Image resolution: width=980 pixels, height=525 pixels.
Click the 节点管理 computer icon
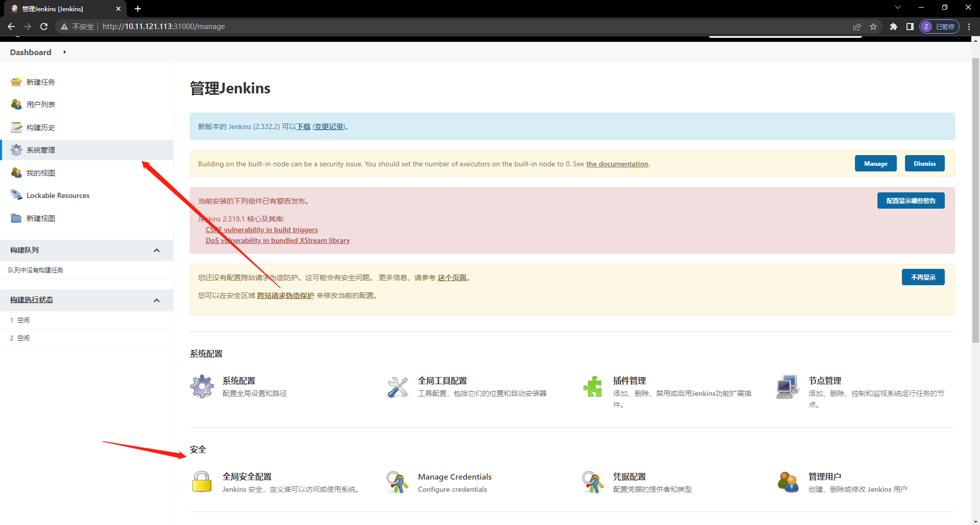point(788,387)
